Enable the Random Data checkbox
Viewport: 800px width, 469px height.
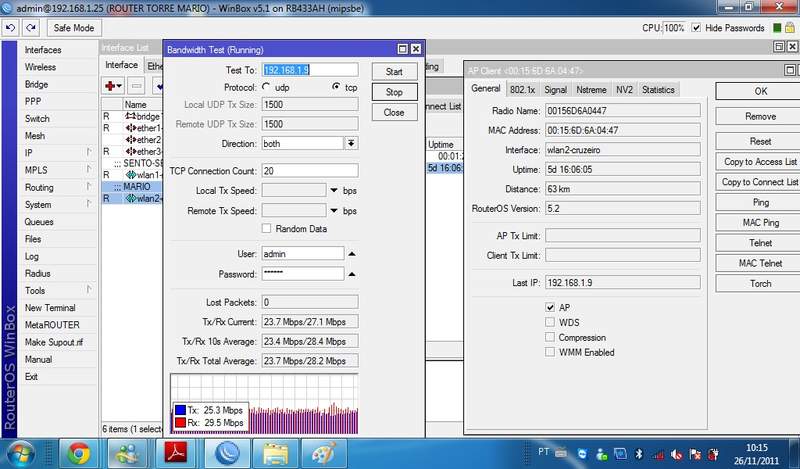[x=266, y=229]
